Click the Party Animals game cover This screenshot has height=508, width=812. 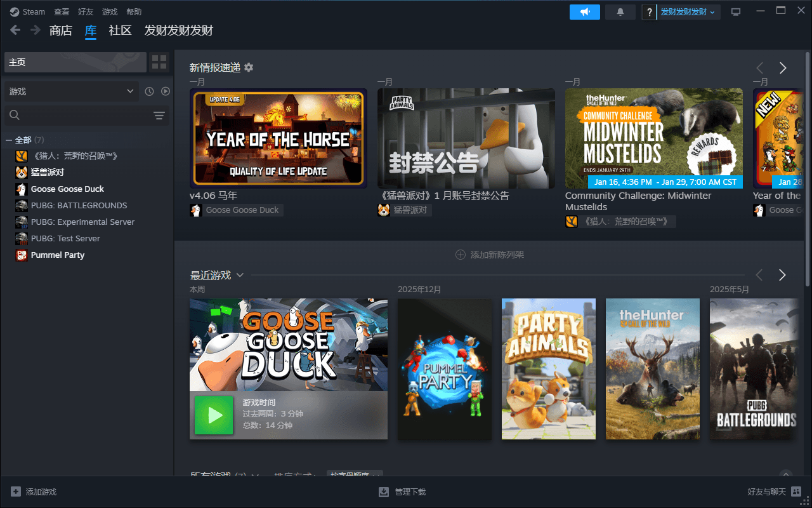coord(548,369)
